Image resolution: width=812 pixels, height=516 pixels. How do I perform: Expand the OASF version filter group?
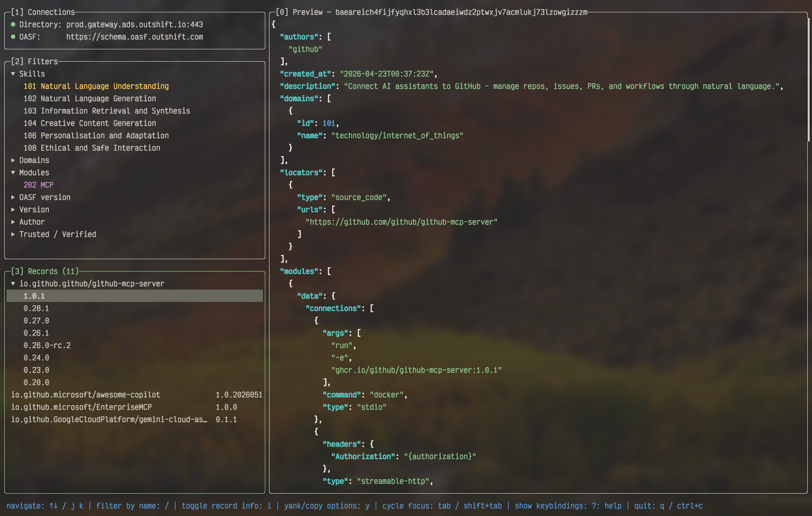pyautogui.click(x=13, y=197)
